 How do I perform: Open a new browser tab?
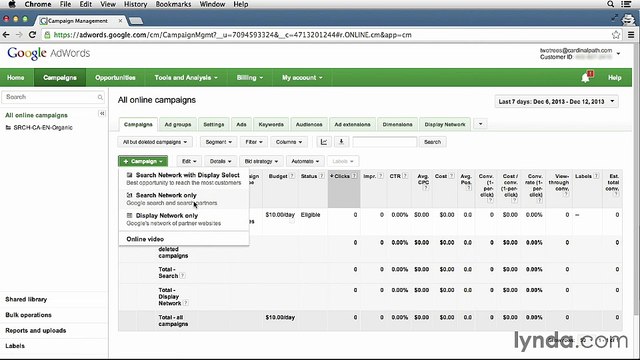[x=136, y=20]
